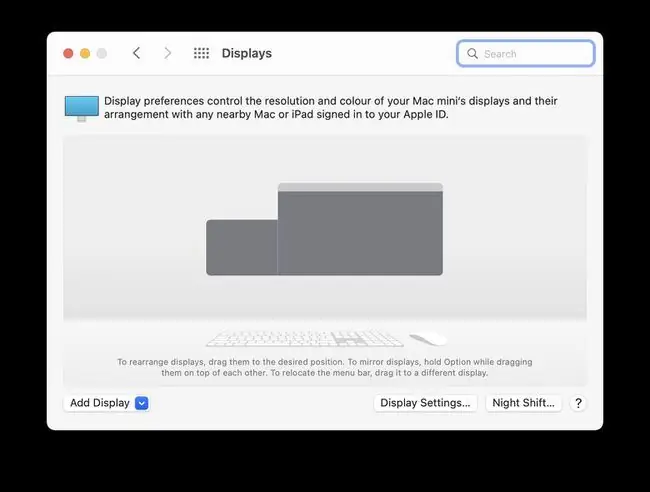This screenshot has height=492, width=650.
Task: Open the Add Display dropdown
Action: click(107, 403)
